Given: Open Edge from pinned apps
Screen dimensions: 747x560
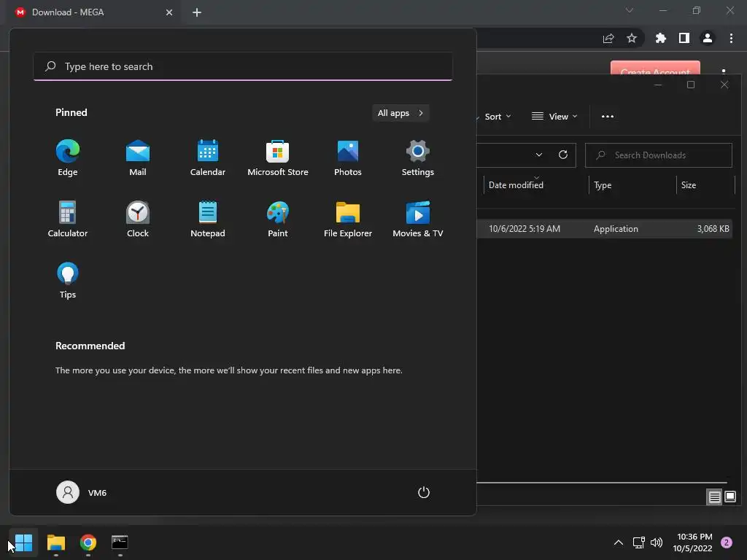Looking at the screenshot, I should [68, 158].
